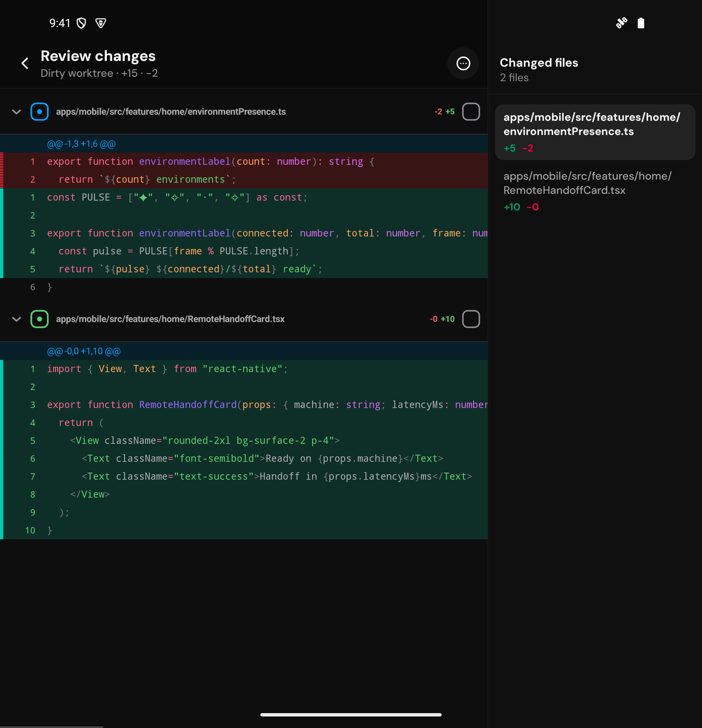This screenshot has height=728, width=702.
Task: Tap the bottom home gesture bar
Action: [351, 714]
